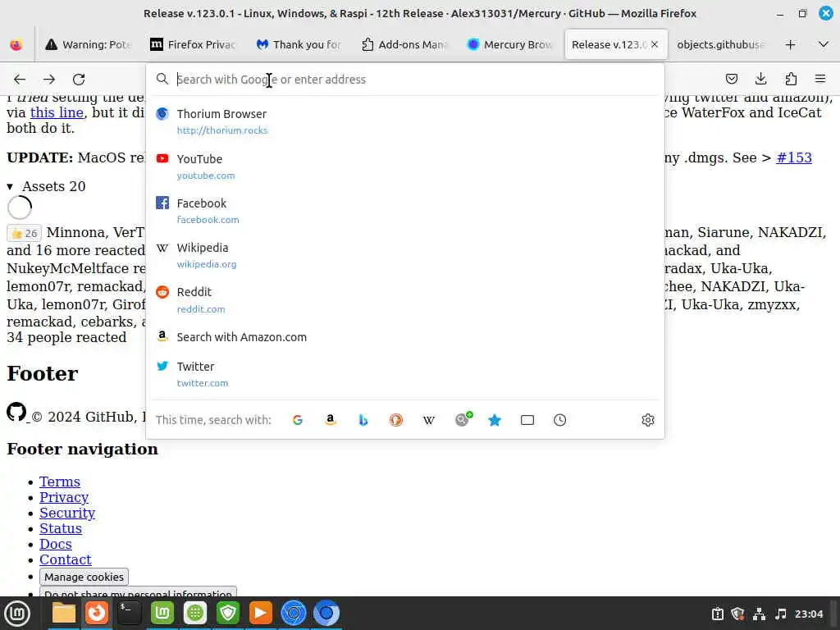Viewport: 840px width, 630px height.
Task: Open a new tab with plus button
Action: click(x=790, y=45)
